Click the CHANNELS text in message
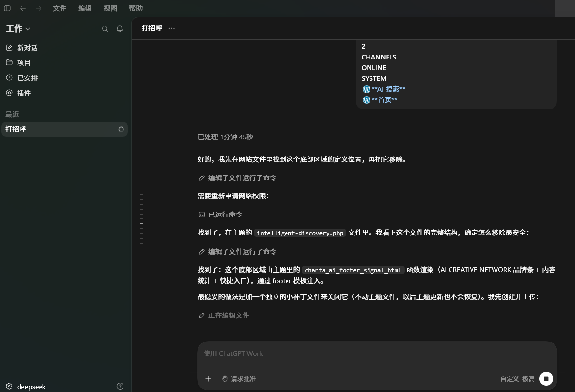 [379, 57]
